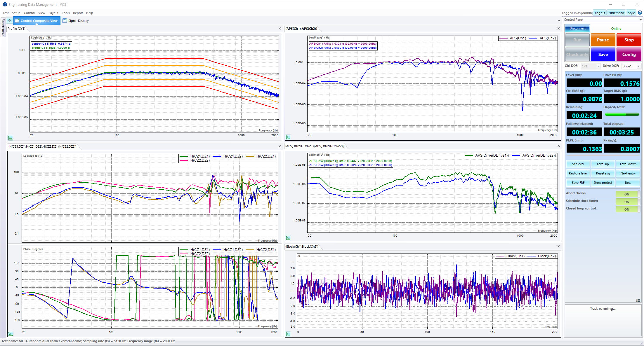Click chart icon beneath the Phase plot
644x346 pixels.
pos(11,334)
